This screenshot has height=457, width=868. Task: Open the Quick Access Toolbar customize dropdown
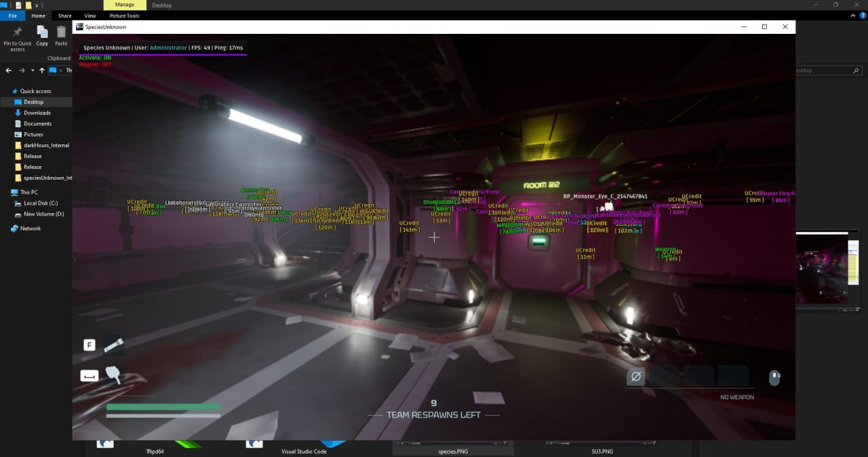(37, 5)
